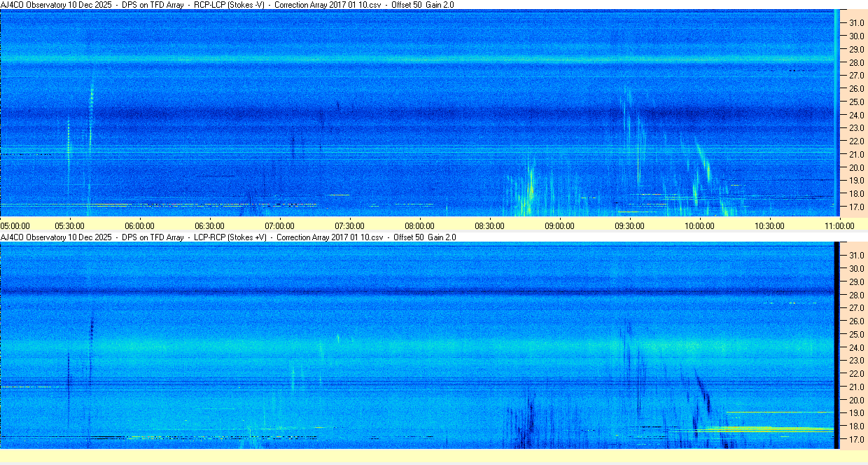Click 27.0 frequency label on Stokes +V chart

coord(857,308)
